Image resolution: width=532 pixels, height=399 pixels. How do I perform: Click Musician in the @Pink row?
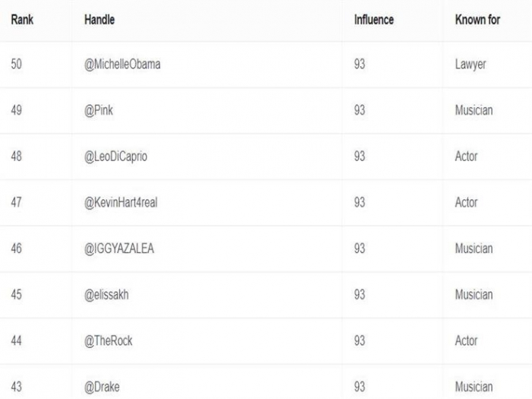pyautogui.click(x=473, y=110)
